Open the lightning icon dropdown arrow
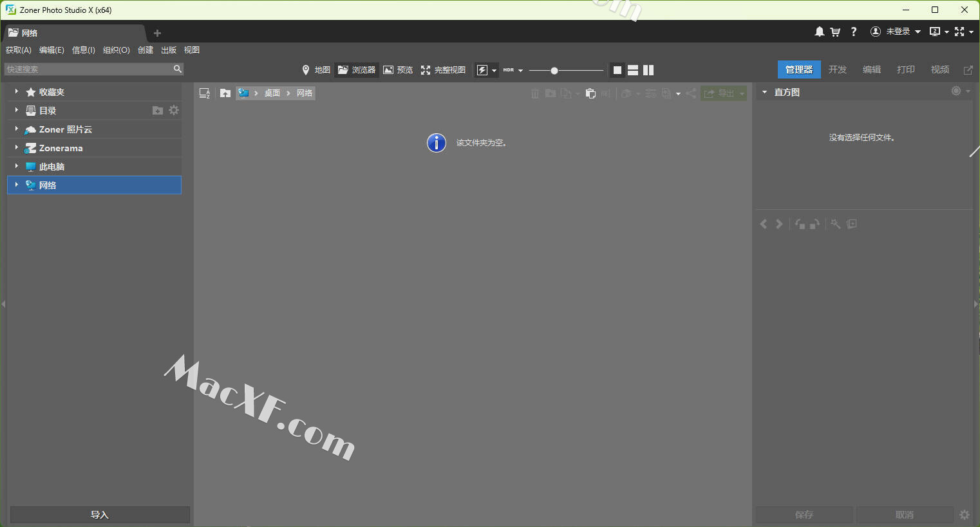The image size is (980, 527). coord(495,71)
